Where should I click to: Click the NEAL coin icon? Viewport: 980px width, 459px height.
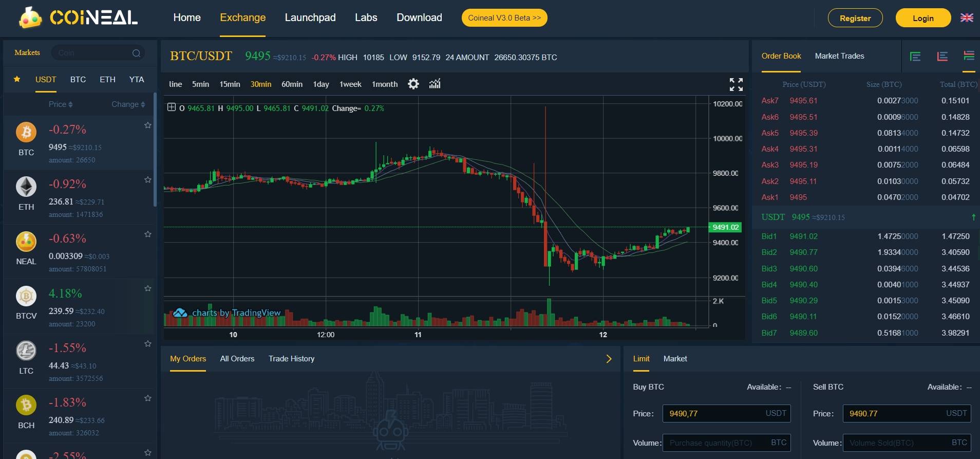26,242
